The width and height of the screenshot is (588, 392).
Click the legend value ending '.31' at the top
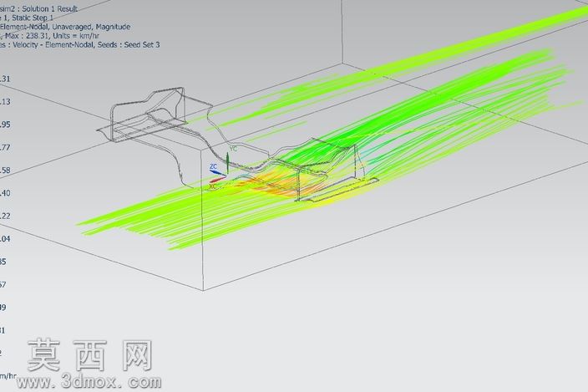click(x=5, y=79)
